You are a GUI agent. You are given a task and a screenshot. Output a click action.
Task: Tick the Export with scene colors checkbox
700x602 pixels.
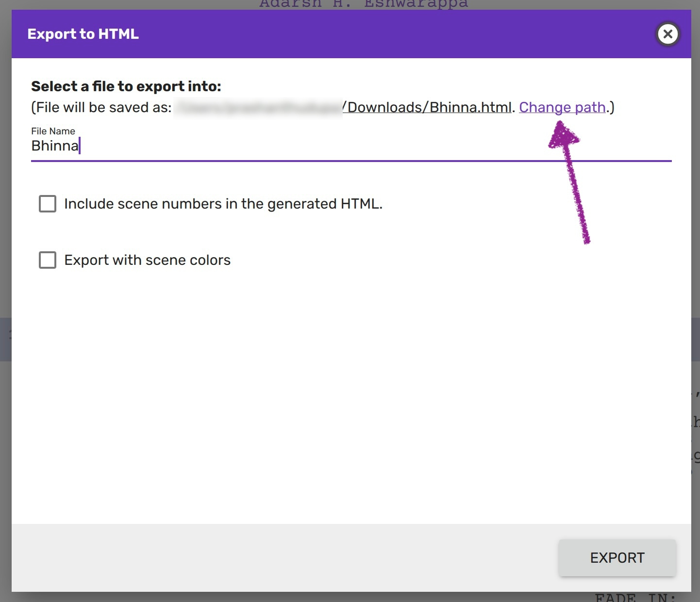(48, 260)
